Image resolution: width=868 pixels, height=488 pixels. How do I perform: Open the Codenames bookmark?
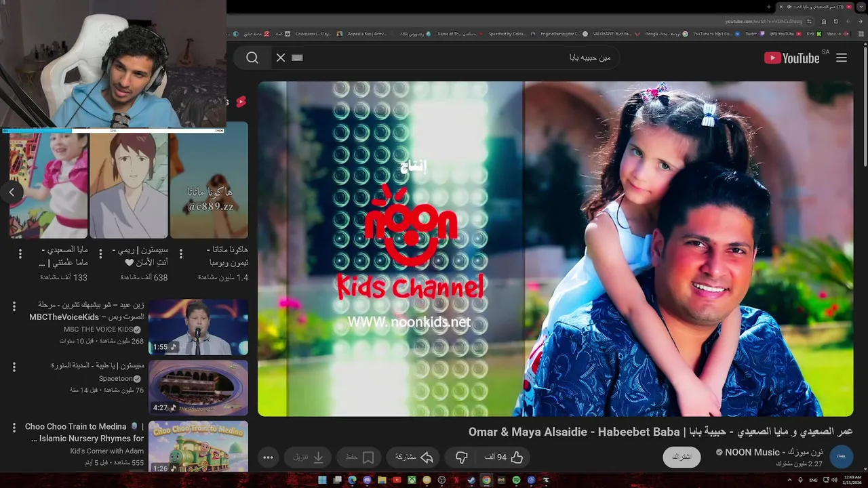pos(319,33)
